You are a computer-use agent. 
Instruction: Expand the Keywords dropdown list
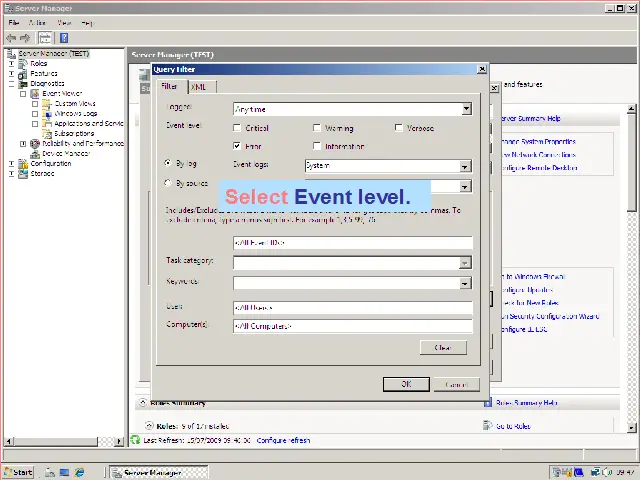[x=465, y=283]
